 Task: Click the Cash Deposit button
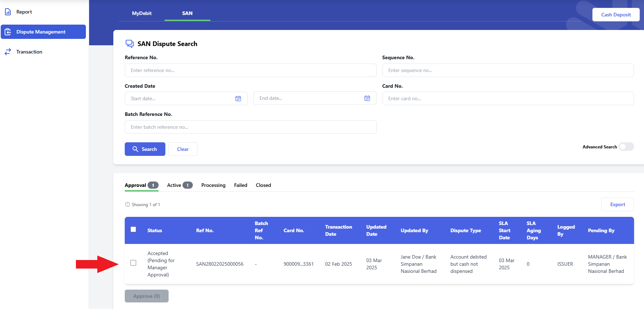(616, 15)
